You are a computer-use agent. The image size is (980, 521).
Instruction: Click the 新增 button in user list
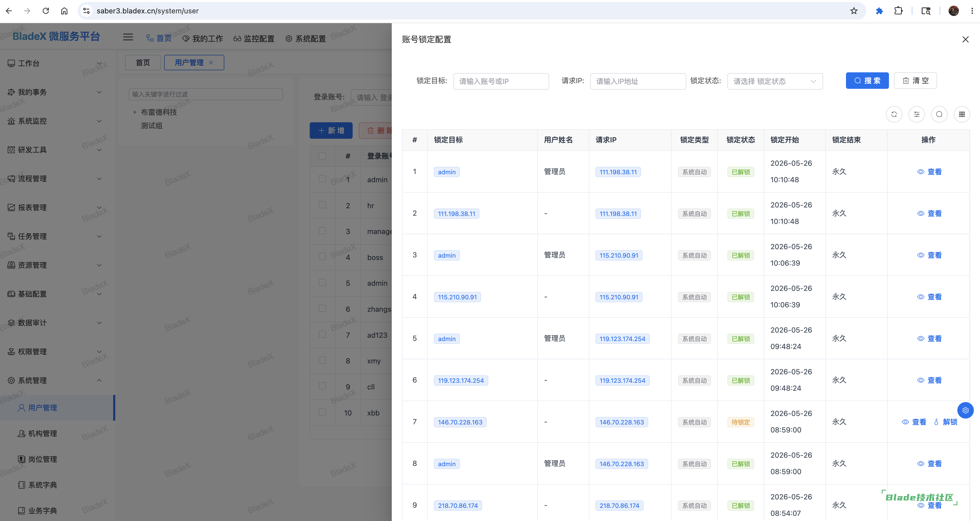[x=331, y=131]
